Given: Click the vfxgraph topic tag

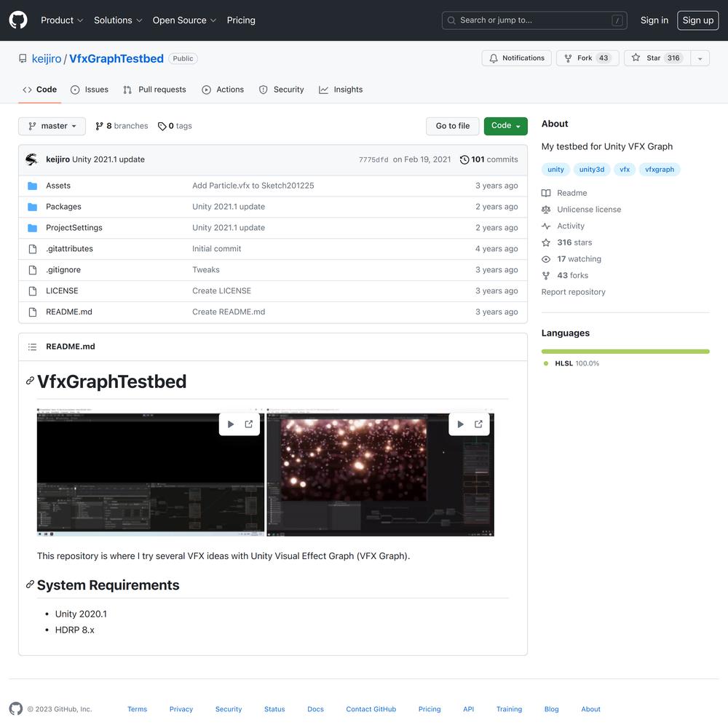Looking at the screenshot, I should coord(660,170).
